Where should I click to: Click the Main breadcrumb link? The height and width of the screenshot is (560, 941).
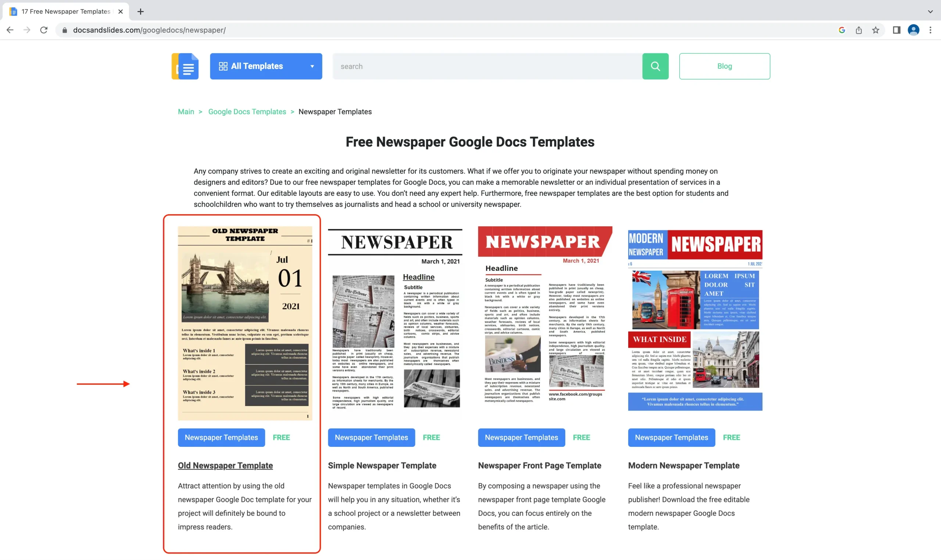click(x=186, y=111)
